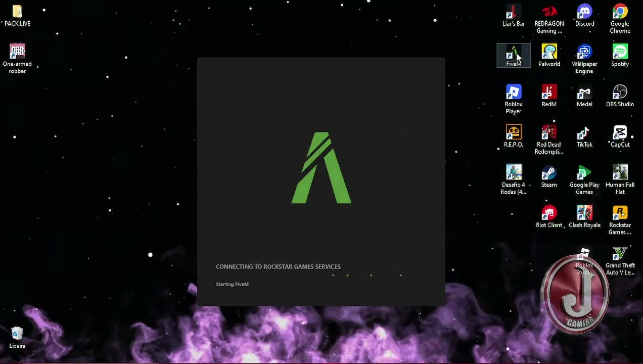Viewport: 643px width, 364px height.
Task: Launch OBS Studio shortcut
Action: pos(620,96)
